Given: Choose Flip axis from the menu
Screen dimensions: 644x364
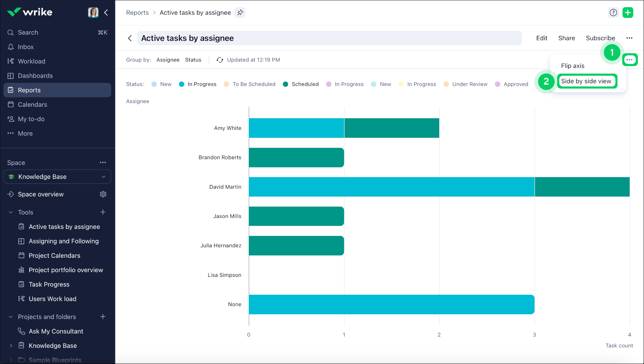Looking at the screenshot, I should [573, 66].
